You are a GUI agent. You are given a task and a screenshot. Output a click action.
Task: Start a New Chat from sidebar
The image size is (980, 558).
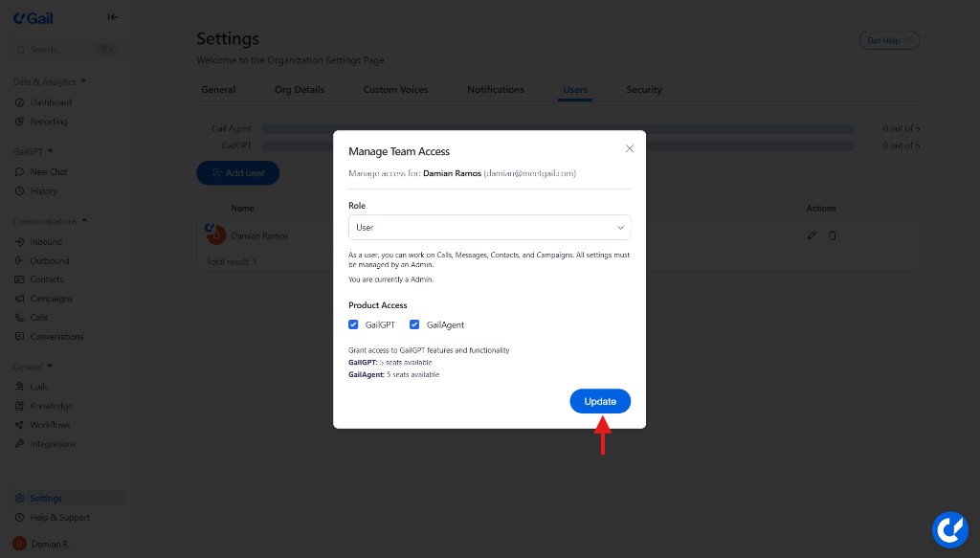[x=48, y=172]
